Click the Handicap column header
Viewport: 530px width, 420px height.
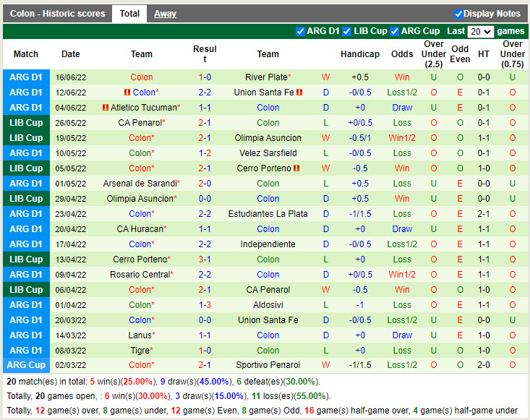tap(359, 54)
